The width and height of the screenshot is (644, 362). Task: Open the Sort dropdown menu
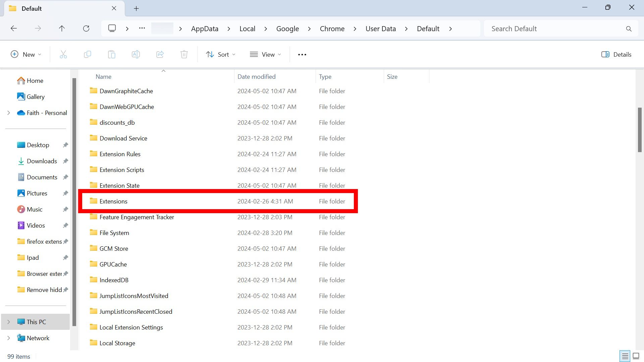(220, 54)
